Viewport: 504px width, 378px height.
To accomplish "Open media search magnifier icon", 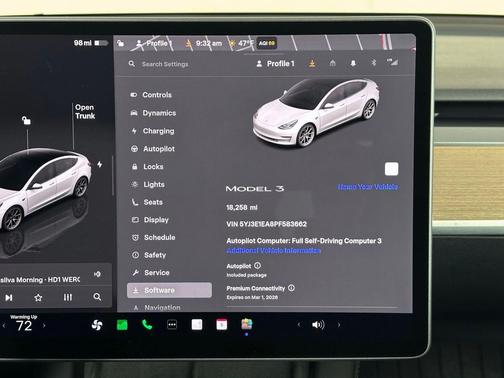I will pos(97,297).
